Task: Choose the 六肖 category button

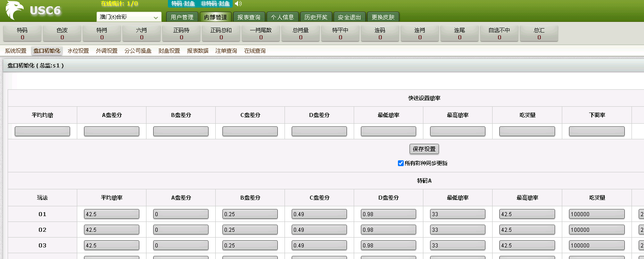Action: pos(142,33)
